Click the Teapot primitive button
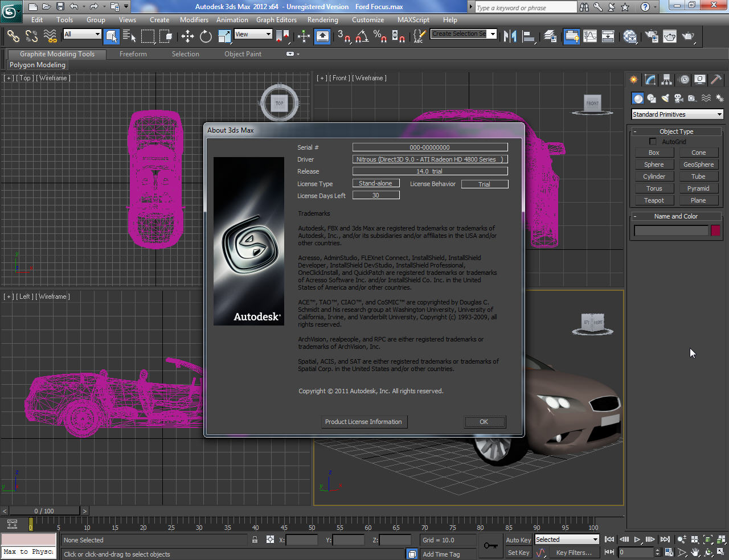The width and height of the screenshot is (729, 560). click(654, 200)
